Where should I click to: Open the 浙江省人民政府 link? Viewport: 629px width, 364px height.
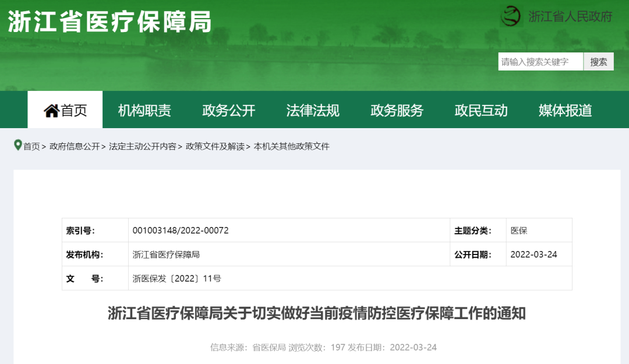[570, 16]
